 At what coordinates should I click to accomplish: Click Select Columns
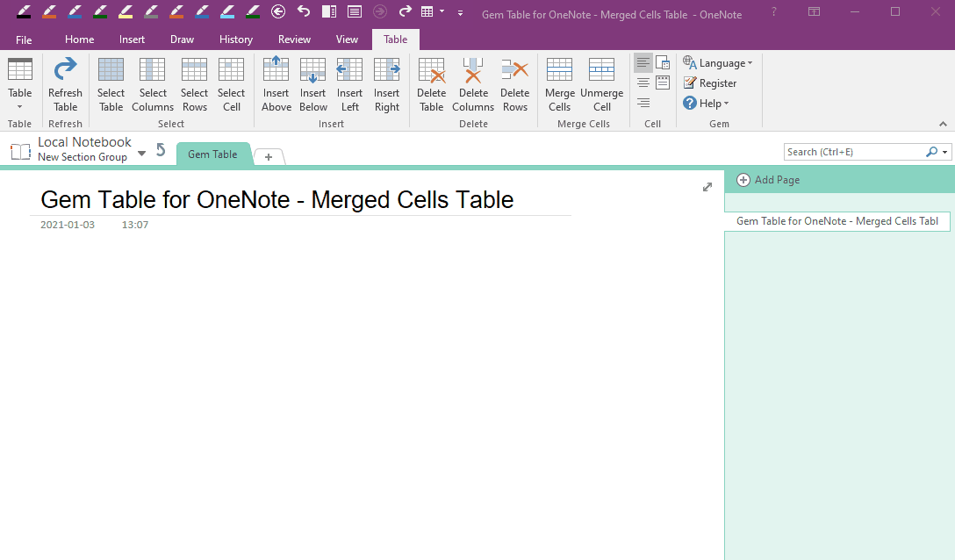pyautogui.click(x=152, y=84)
